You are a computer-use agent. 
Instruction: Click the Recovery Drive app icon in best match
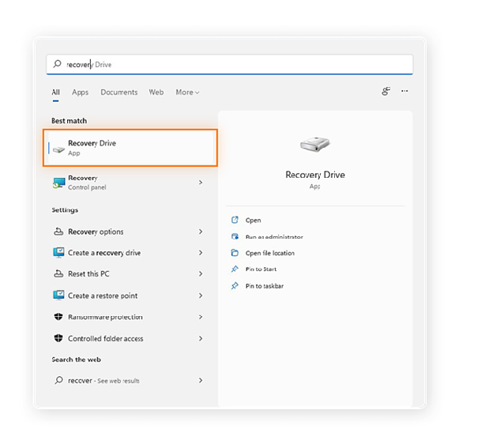click(58, 149)
